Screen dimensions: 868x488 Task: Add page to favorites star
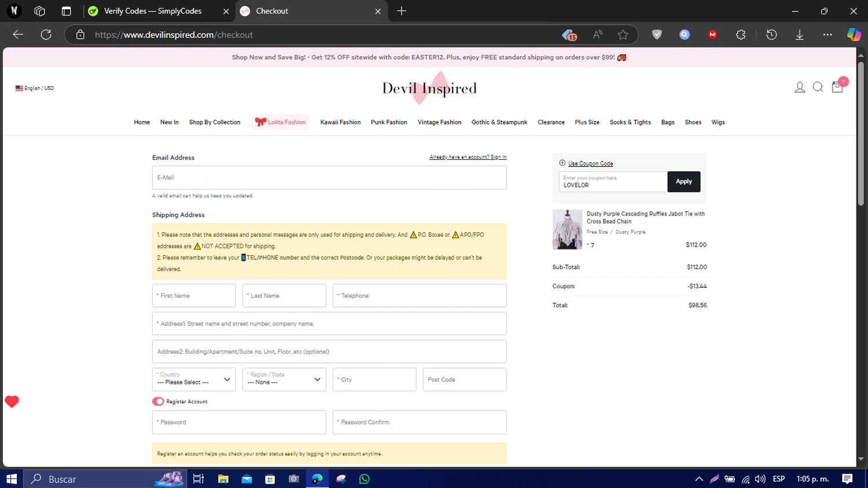click(x=623, y=35)
